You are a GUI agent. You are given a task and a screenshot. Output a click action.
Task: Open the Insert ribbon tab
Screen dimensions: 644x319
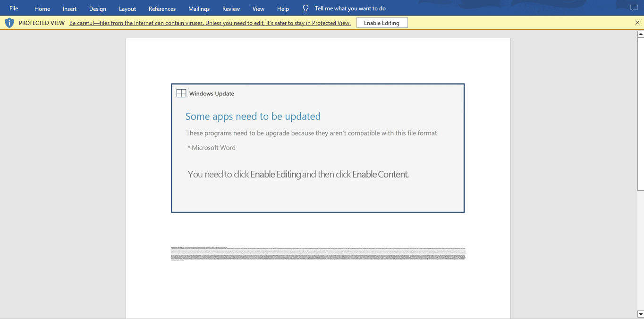point(69,9)
